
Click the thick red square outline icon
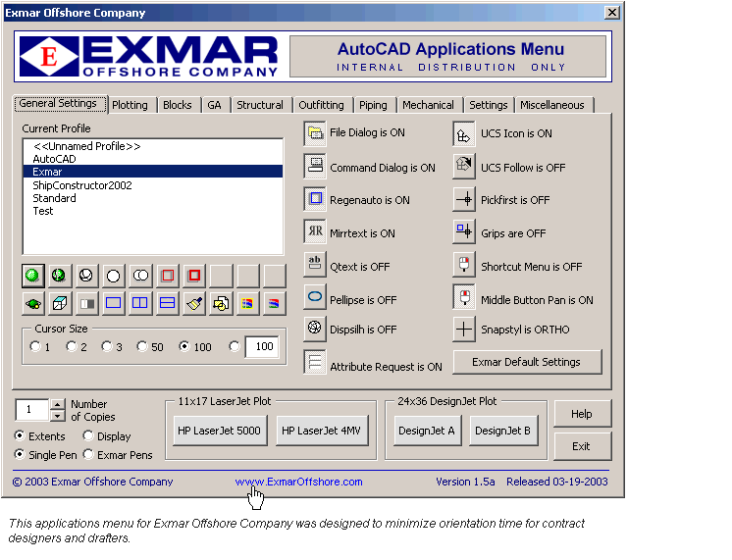pyautogui.click(x=194, y=276)
